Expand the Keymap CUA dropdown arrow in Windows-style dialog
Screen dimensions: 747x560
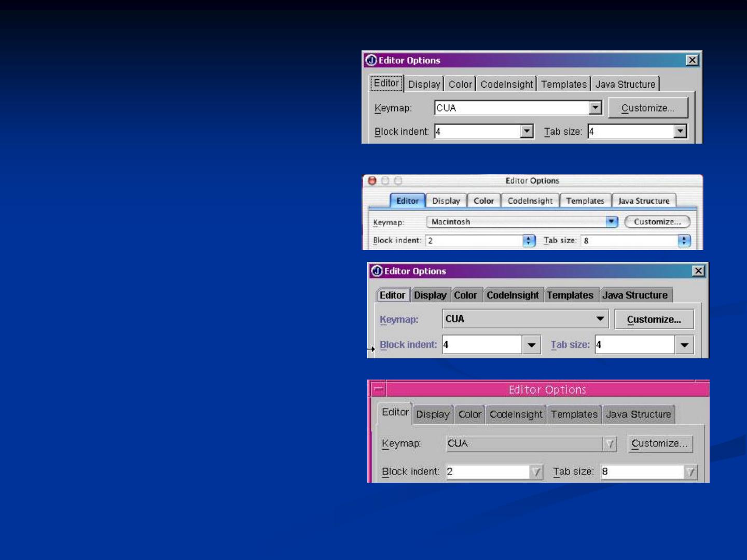596,108
